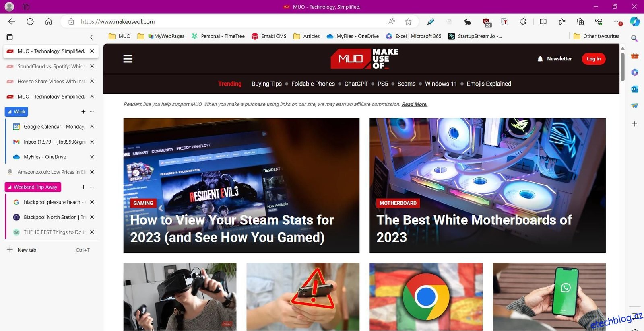Add a new tab to Weekend Trip Away group
Image resolution: width=644 pixels, height=331 pixels.
click(83, 187)
